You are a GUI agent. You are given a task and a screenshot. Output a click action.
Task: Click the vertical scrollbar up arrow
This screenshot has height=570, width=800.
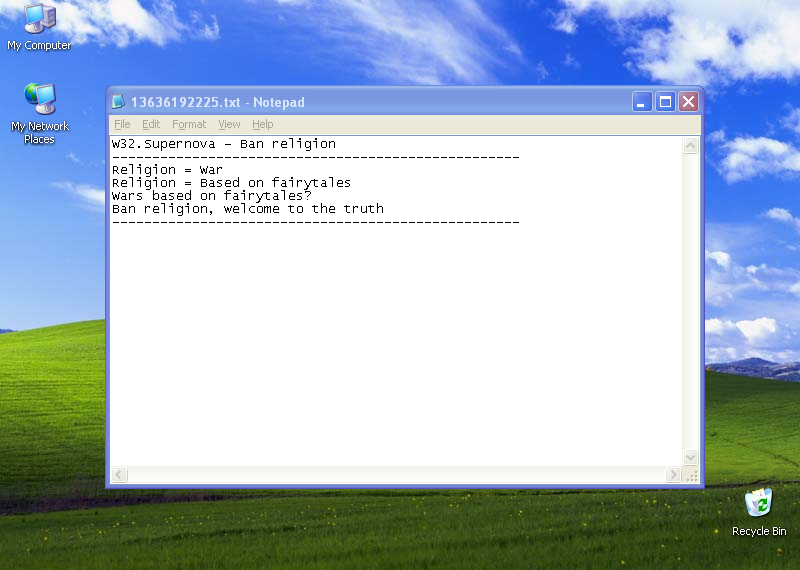[x=690, y=145]
